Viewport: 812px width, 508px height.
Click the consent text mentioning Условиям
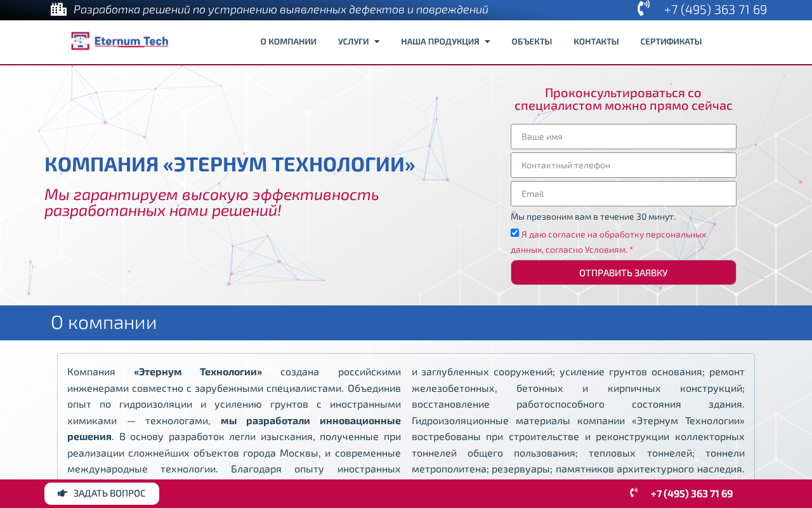pos(608,242)
